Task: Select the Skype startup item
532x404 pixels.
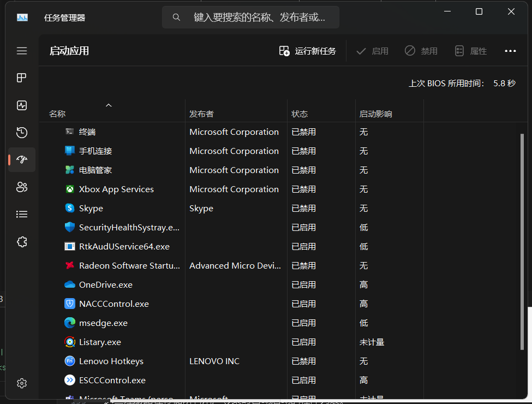Action: click(91, 208)
